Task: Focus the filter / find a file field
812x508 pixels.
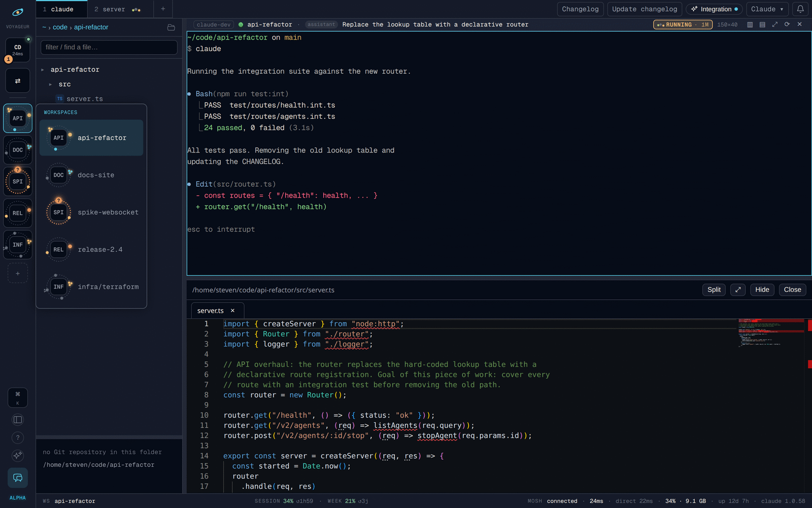Action: click(x=109, y=47)
